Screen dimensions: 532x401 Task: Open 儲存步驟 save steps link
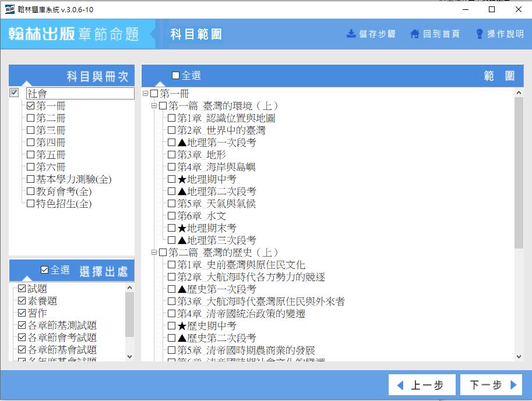(x=371, y=34)
